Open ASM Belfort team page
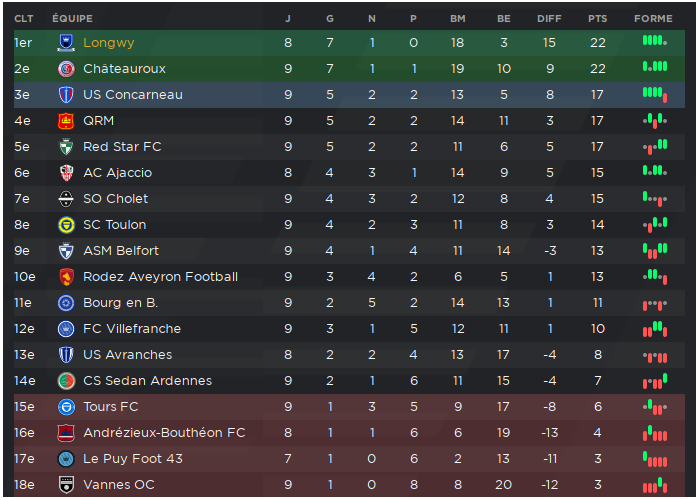This screenshot has height=500, width=699. point(121,251)
